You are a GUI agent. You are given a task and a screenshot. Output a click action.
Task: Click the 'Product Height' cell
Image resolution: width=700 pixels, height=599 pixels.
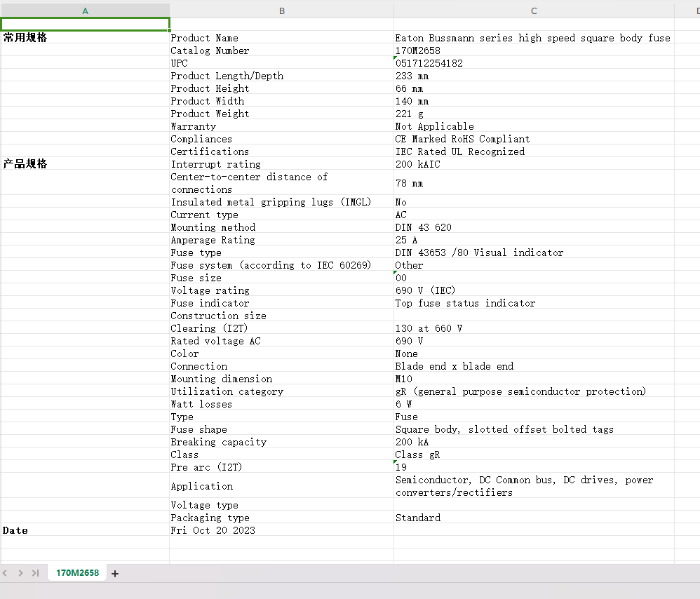pos(282,88)
